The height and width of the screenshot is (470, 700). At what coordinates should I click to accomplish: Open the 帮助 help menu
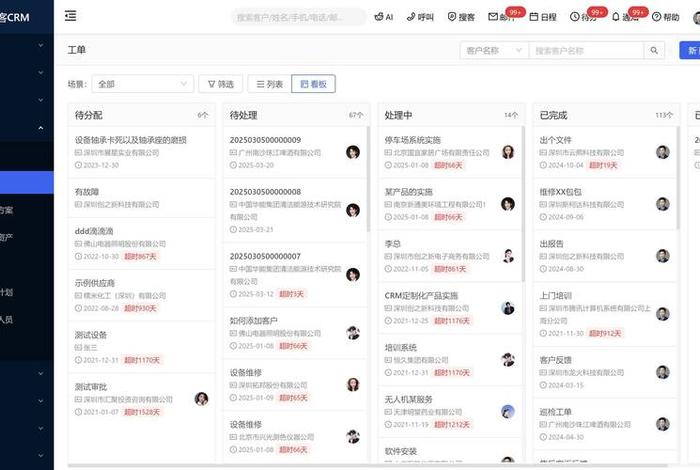(x=666, y=17)
